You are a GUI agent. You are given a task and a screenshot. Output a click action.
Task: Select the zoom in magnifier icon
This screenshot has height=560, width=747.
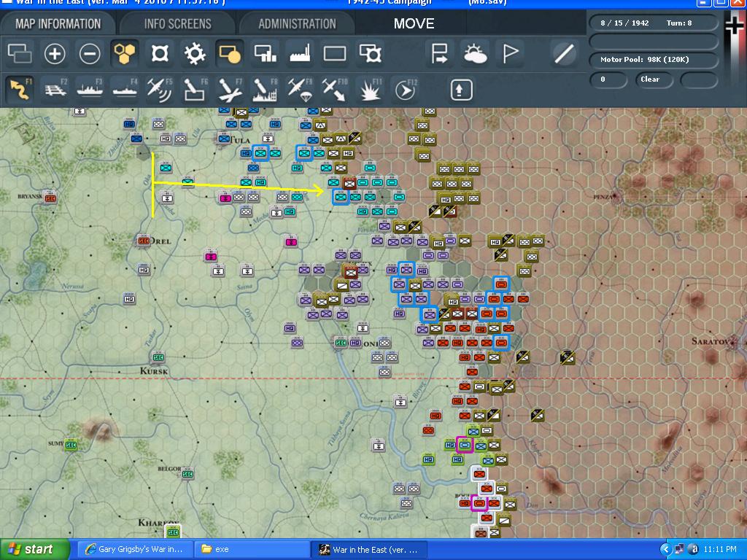(55, 54)
